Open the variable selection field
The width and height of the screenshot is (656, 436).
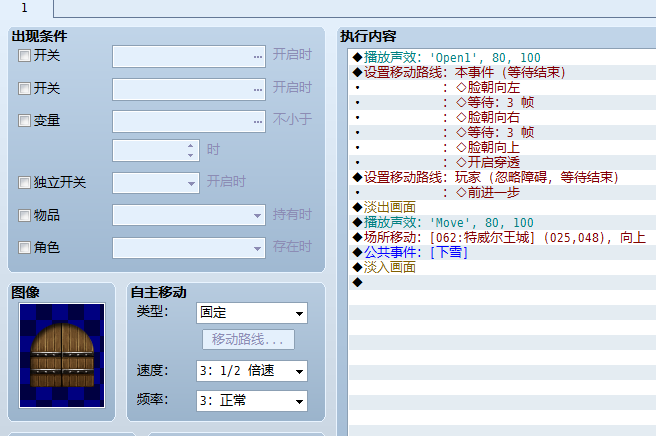(189, 121)
